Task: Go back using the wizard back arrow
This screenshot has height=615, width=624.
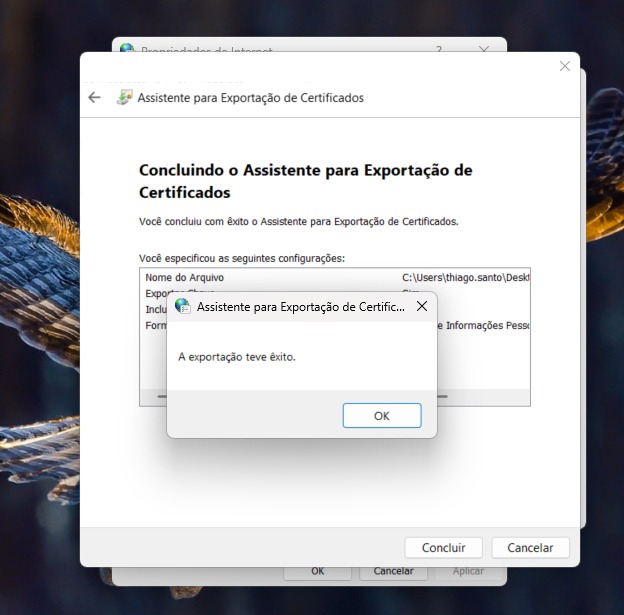Action: point(94,98)
